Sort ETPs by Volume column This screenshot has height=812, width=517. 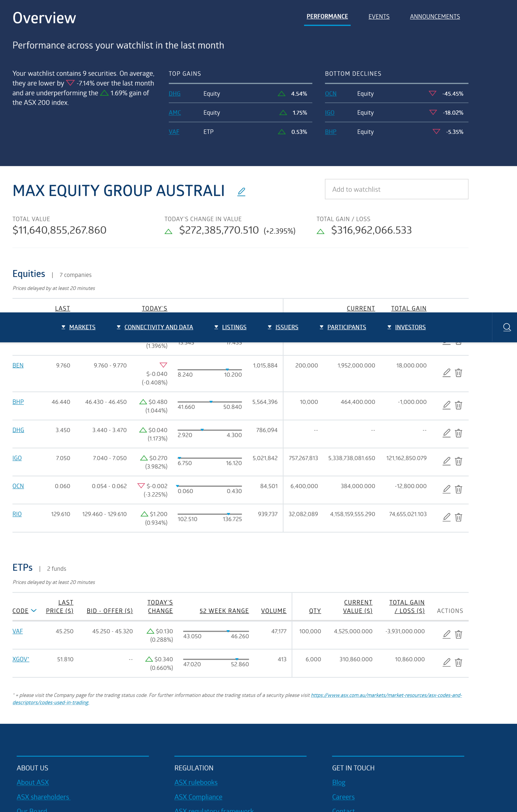click(x=273, y=611)
